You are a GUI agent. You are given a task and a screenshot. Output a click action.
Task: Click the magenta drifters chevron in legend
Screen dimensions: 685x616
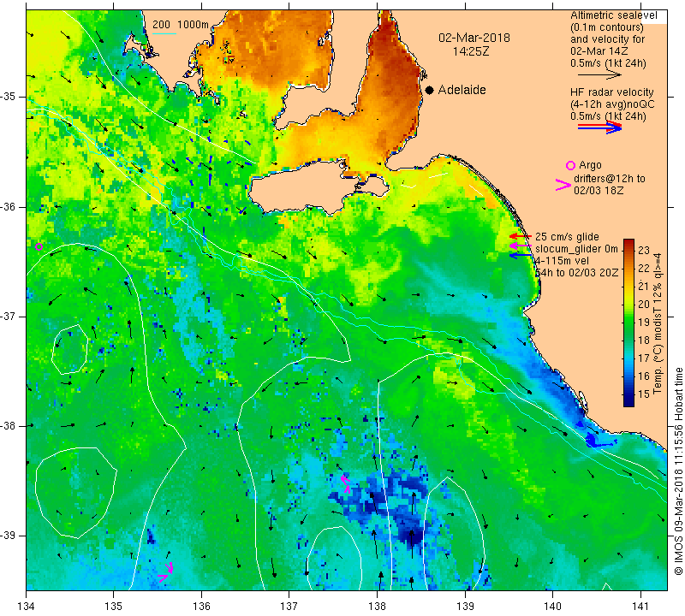point(563,185)
